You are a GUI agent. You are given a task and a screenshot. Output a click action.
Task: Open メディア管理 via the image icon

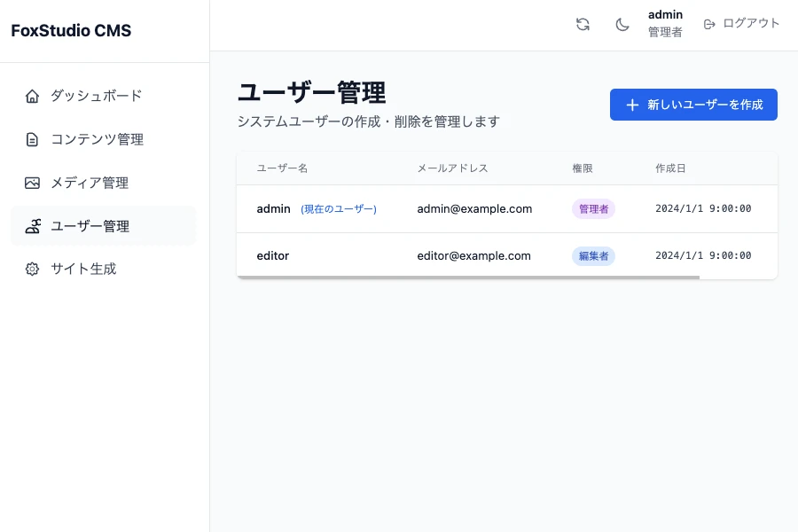click(30, 182)
